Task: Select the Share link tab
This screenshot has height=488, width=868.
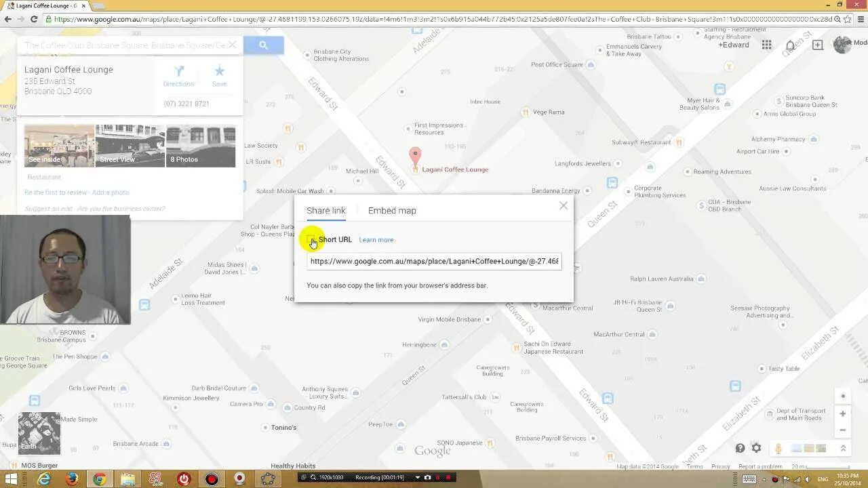Action: tap(326, 211)
